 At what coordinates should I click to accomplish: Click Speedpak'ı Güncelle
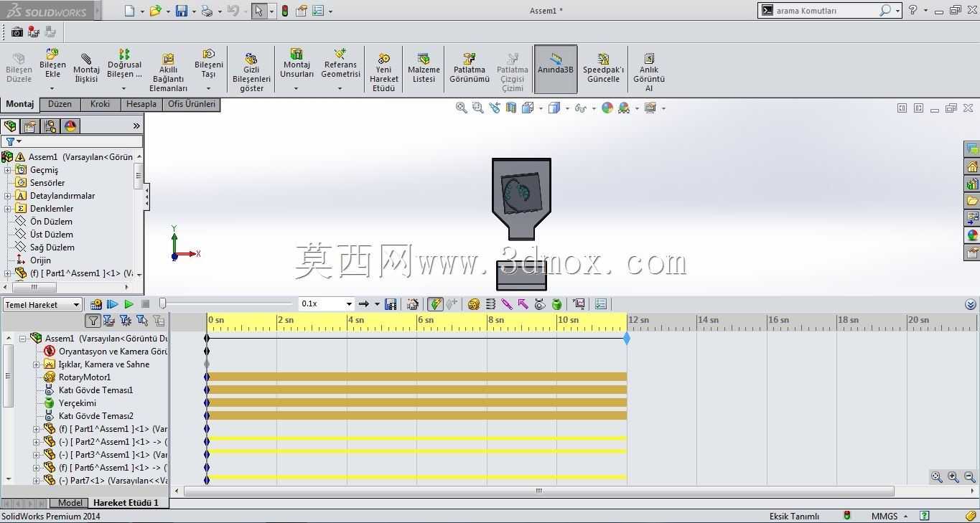pos(603,69)
